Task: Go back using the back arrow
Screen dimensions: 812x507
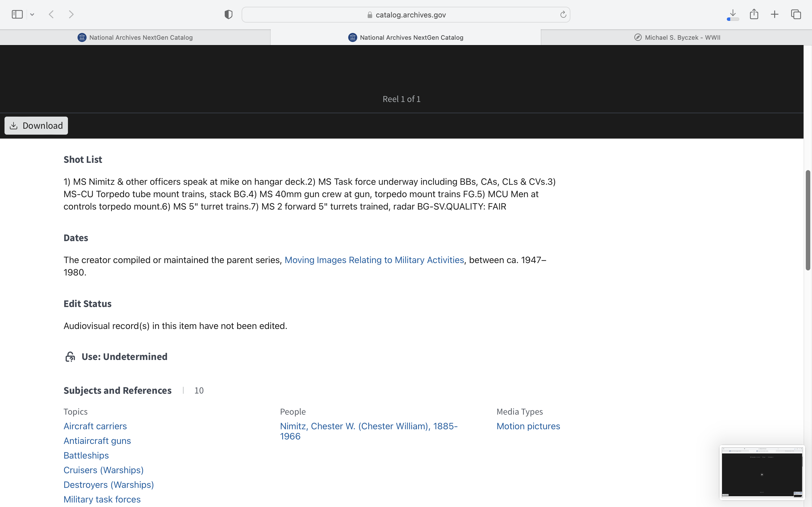Action: 51,14
